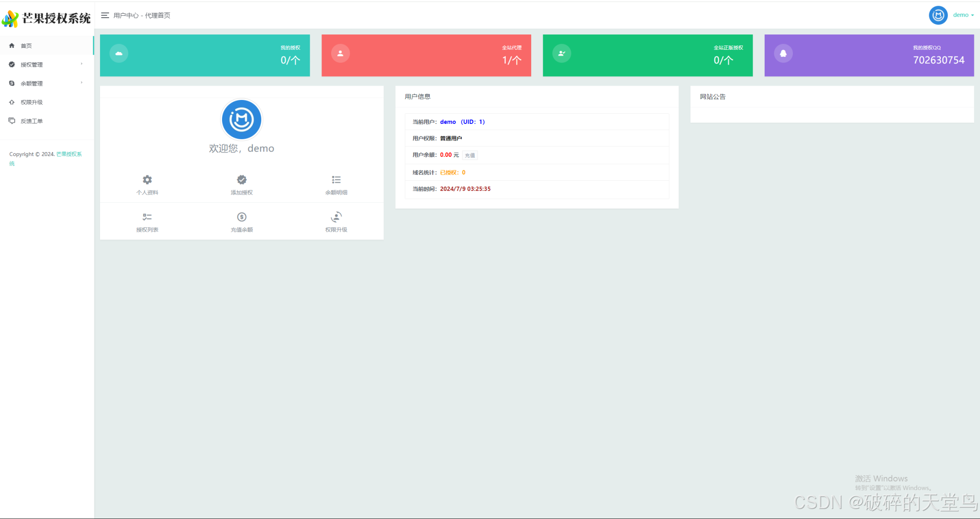Click the circular user avatar at top right
The width and height of the screenshot is (980, 519).
[938, 15]
